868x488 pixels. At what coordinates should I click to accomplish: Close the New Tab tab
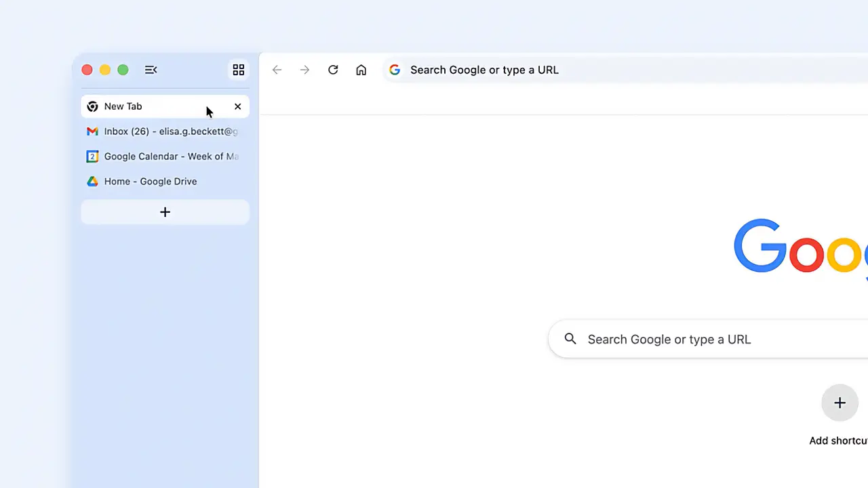[x=237, y=106]
